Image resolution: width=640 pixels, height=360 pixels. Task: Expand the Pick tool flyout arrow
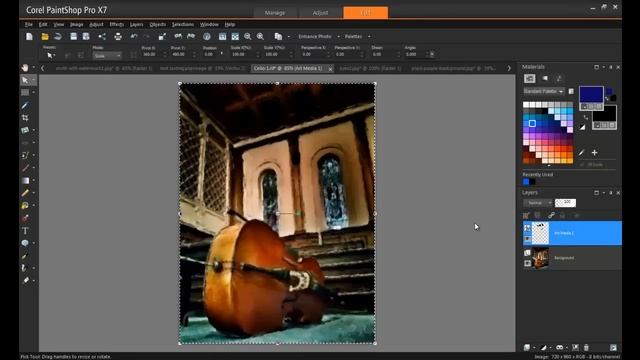click(x=34, y=80)
